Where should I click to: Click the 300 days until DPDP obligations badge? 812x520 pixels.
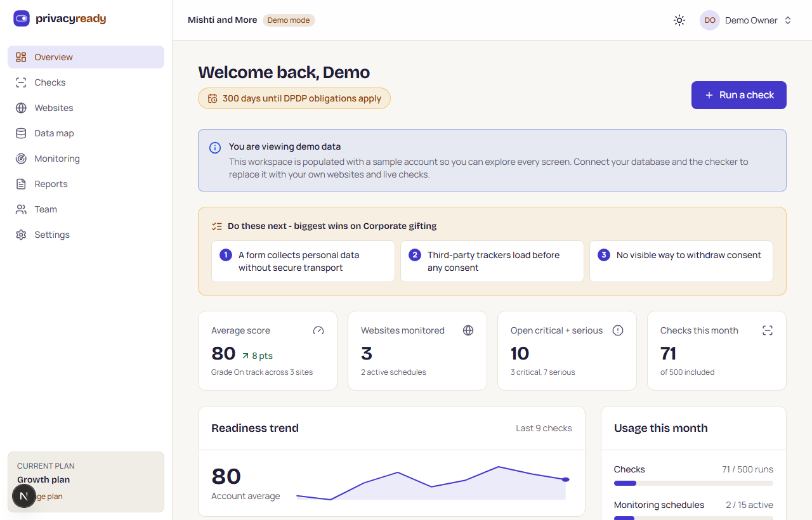[294, 98]
